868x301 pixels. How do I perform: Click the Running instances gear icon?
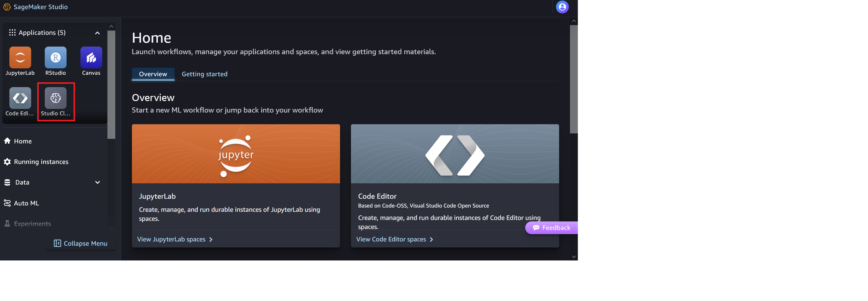(7, 162)
